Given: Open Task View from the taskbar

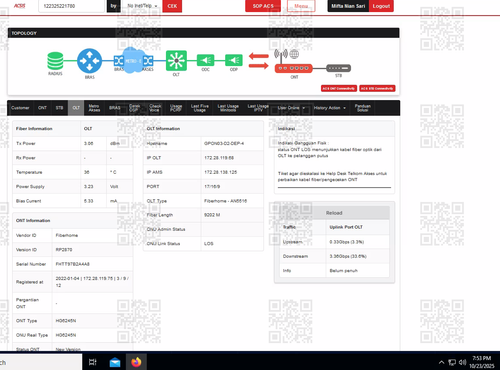Looking at the screenshot, I should [93, 362].
